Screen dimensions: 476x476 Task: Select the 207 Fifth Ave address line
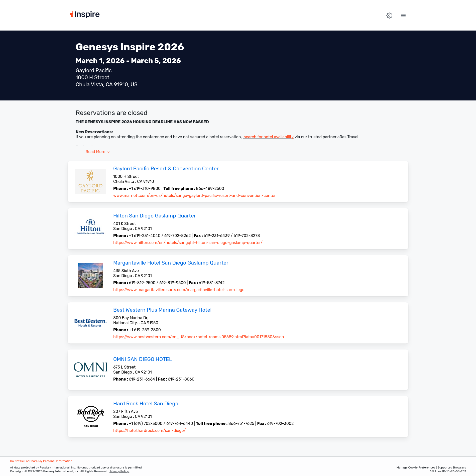(126, 411)
